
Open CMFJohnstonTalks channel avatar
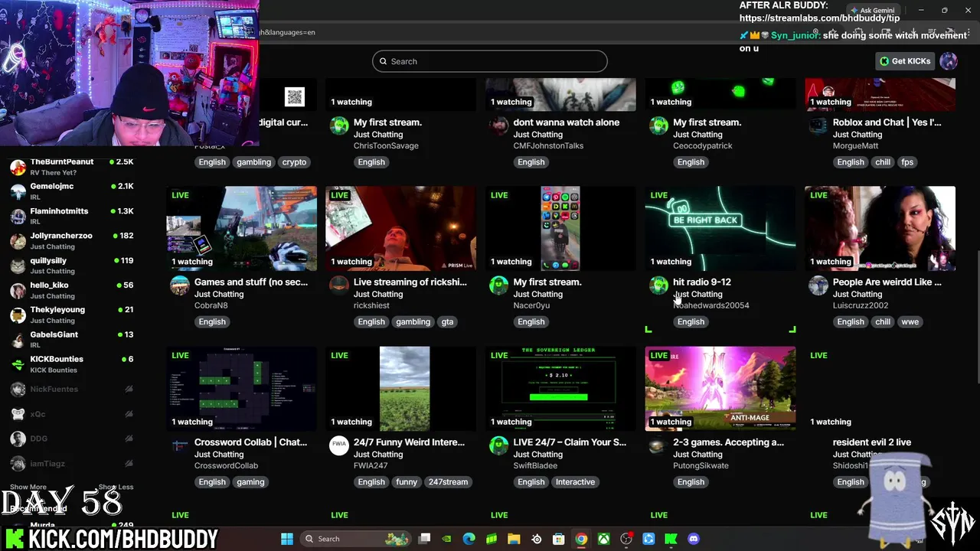coord(498,126)
